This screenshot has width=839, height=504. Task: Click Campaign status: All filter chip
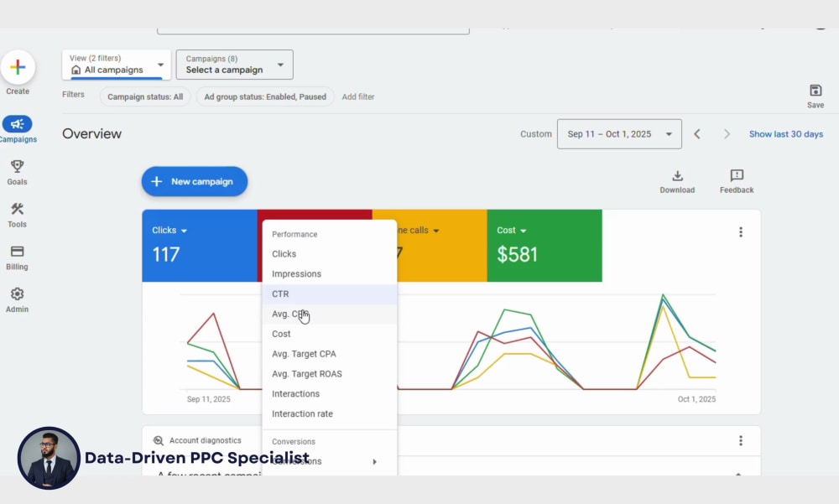(x=145, y=96)
